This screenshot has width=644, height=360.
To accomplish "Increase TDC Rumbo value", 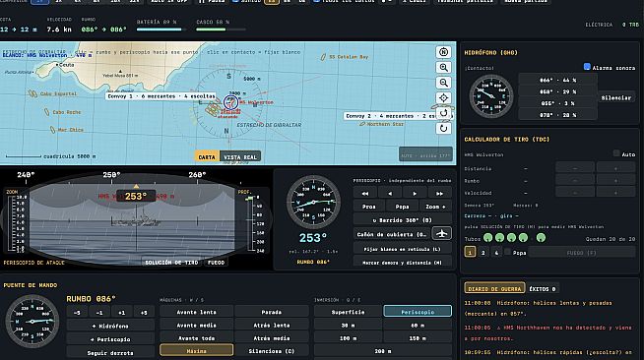I will click(x=615, y=180).
